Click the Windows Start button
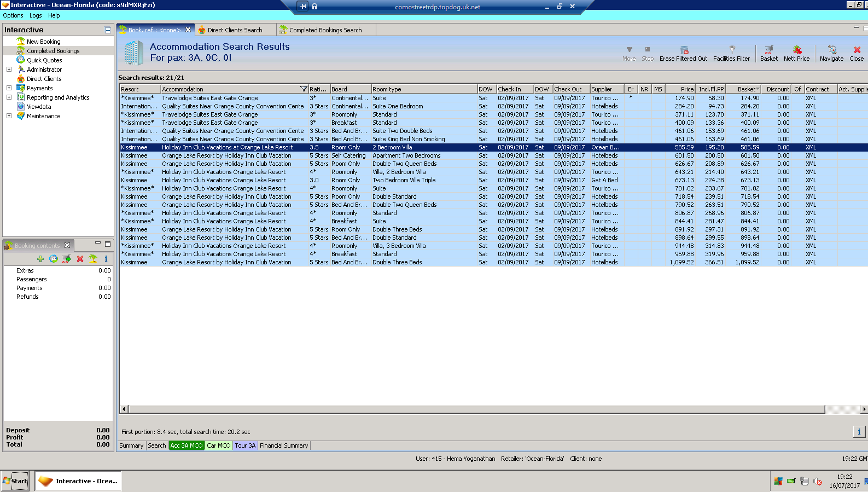The width and height of the screenshot is (868, 492). [15, 481]
